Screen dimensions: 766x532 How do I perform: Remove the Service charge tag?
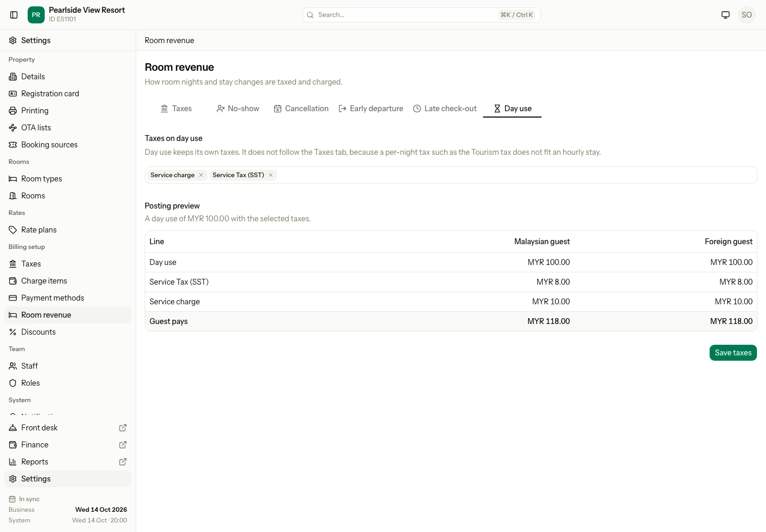click(201, 175)
